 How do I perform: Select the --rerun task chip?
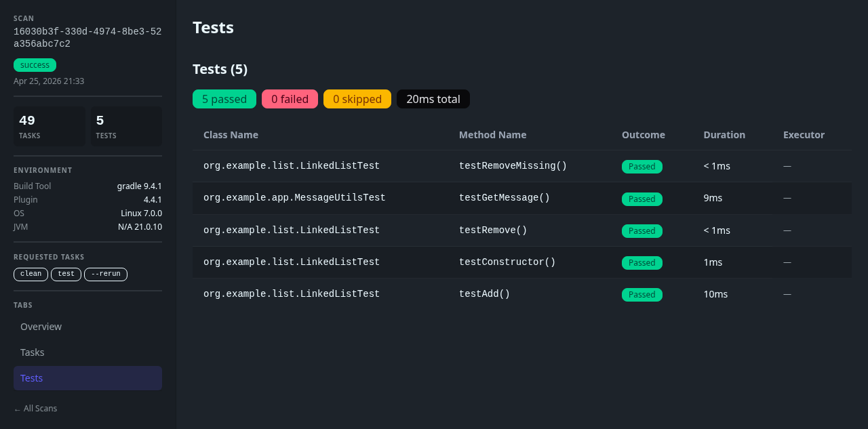tap(106, 274)
